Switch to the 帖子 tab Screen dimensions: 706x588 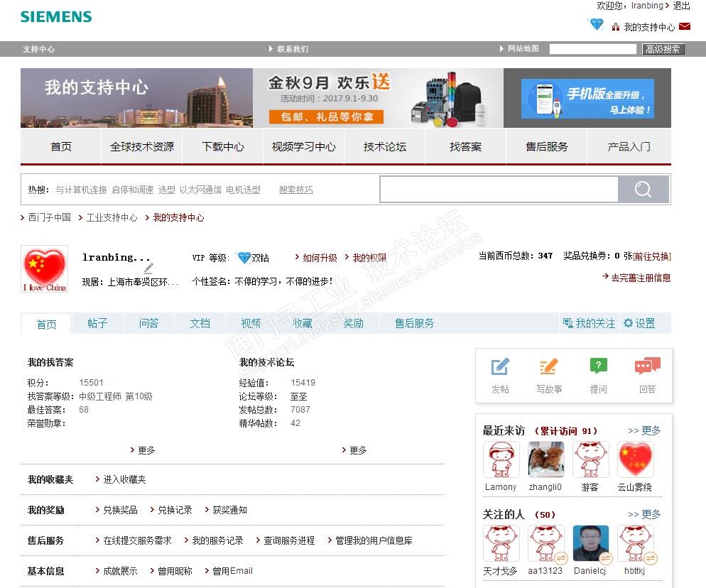coord(97,323)
